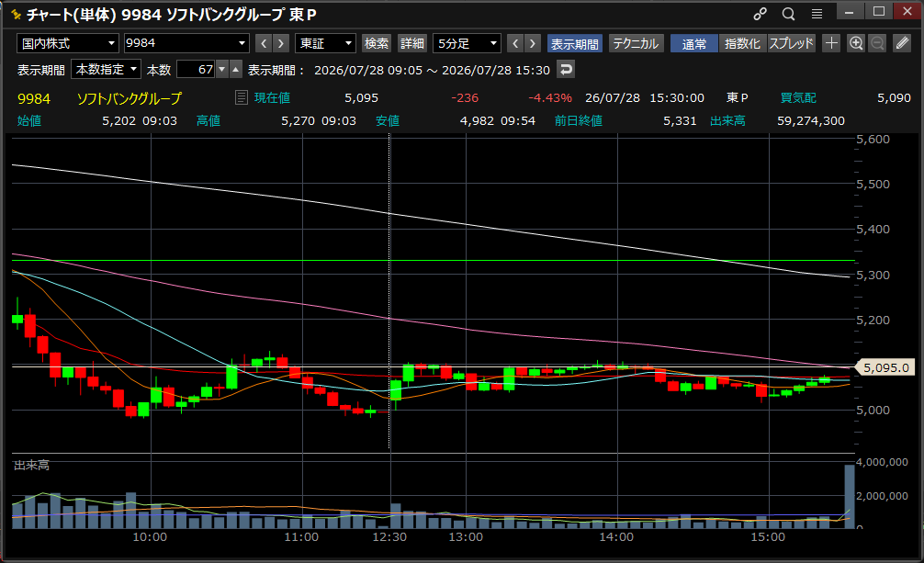Image resolution: width=924 pixels, height=563 pixels.
Task: Click the 詳細 button
Action: 411,43
